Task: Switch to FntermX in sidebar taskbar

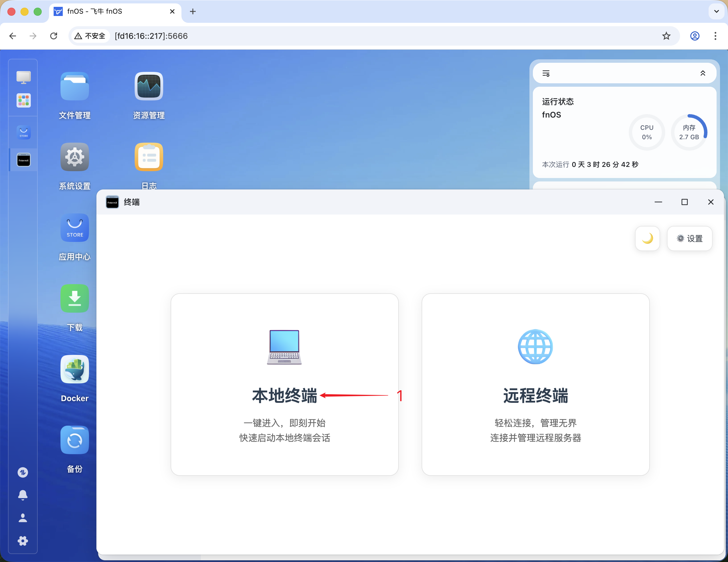Action: pyautogui.click(x=23, y=160)
